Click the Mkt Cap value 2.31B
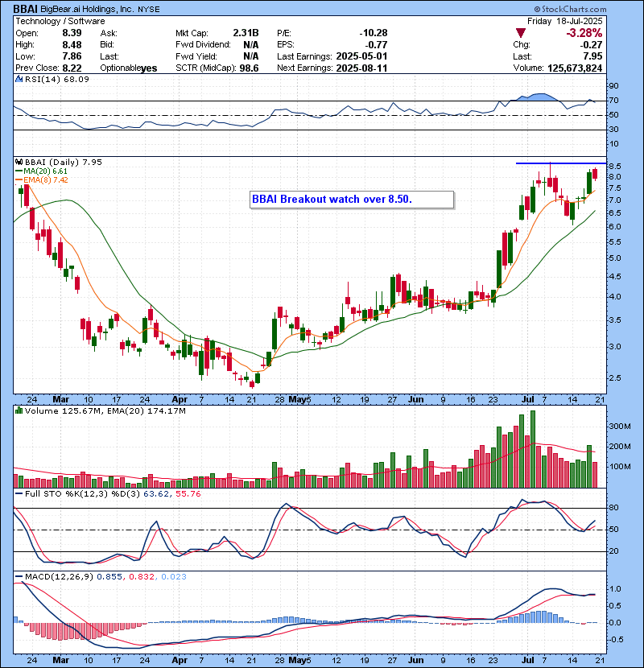 pyautogui.click(x=246, y=33)
